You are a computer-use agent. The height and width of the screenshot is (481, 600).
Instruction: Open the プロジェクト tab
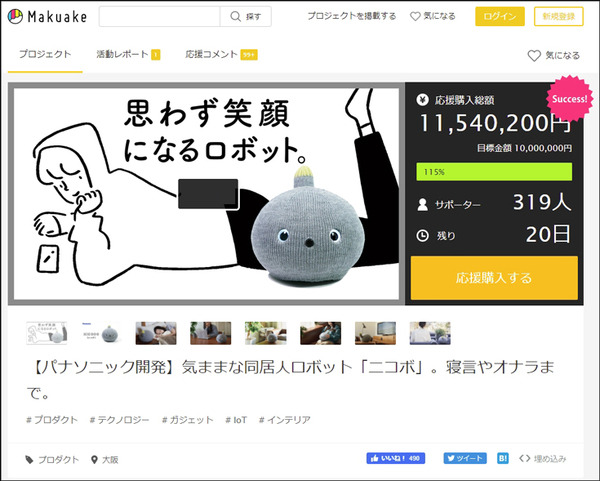pyautogui.click(x=45, y=54)
